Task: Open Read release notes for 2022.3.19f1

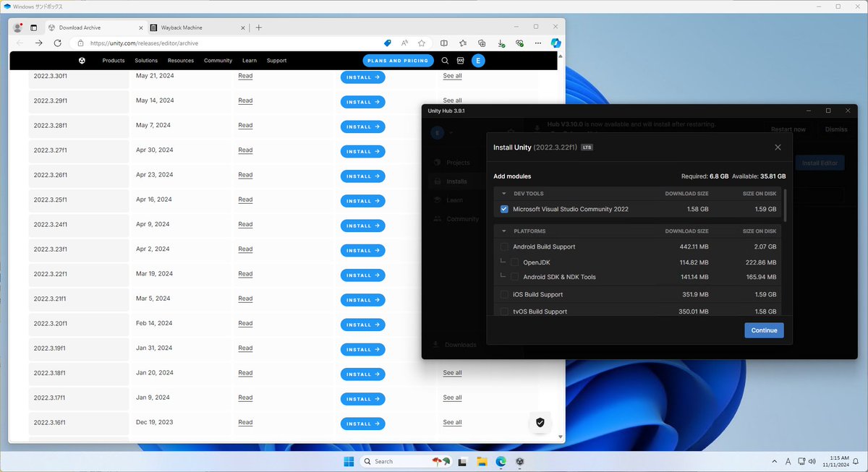Action: (245, 348)
